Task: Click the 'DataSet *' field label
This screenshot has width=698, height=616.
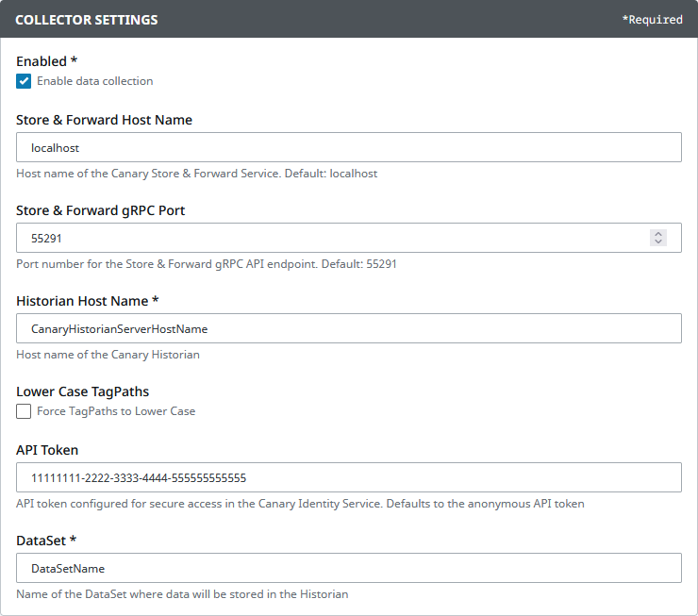Action: (x=47, y=541)
